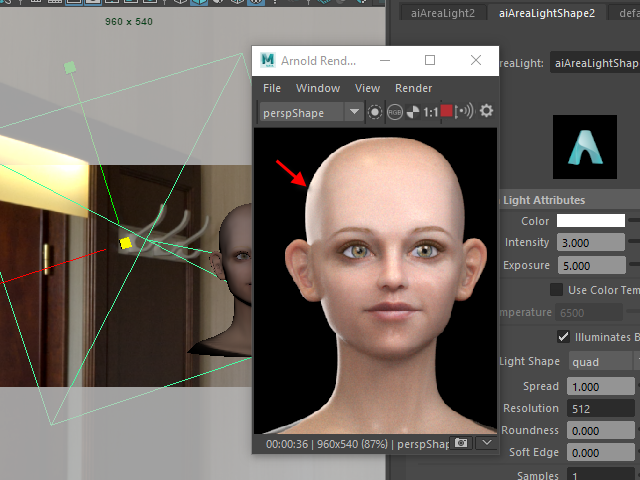The height and width of the screenshot is (480, 640).
Task: Set render view to 1:1 zoom
Action: 429,112
